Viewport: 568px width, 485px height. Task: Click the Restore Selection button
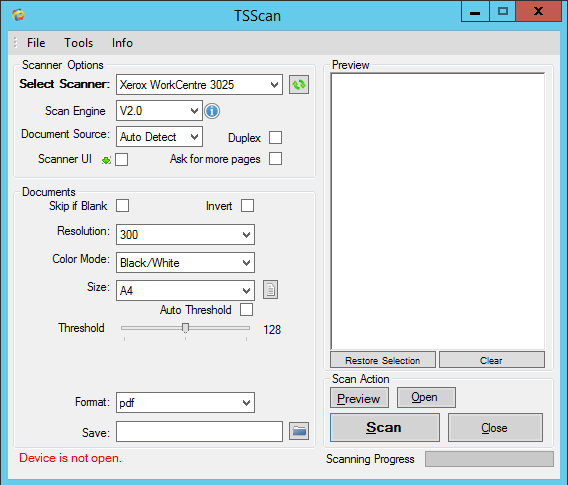383,360
